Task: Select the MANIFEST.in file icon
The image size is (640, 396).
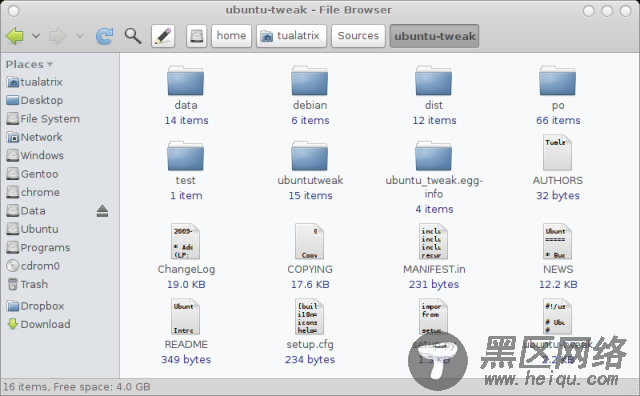Action: (433, 241)
